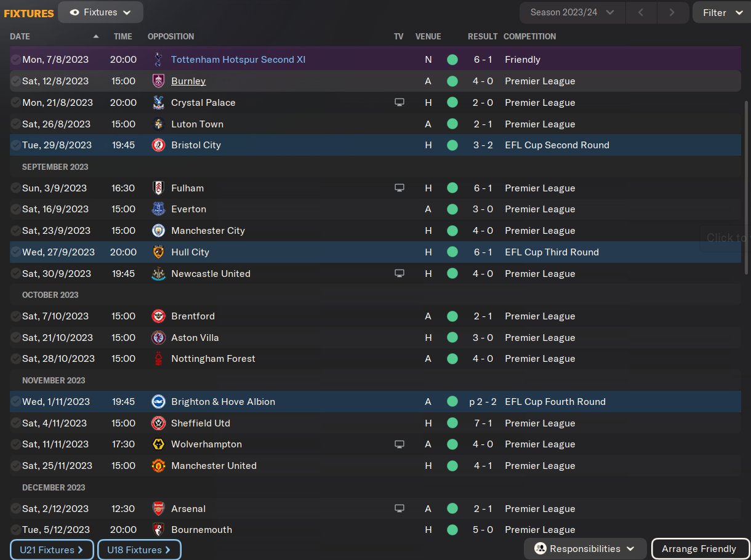Sort by the Competition column header
Viewport: 751px width, 560px height.
[529, 36]
